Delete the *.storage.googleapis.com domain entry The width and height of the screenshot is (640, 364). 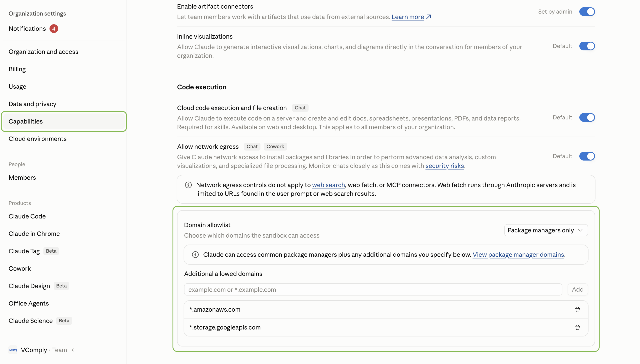577,327
